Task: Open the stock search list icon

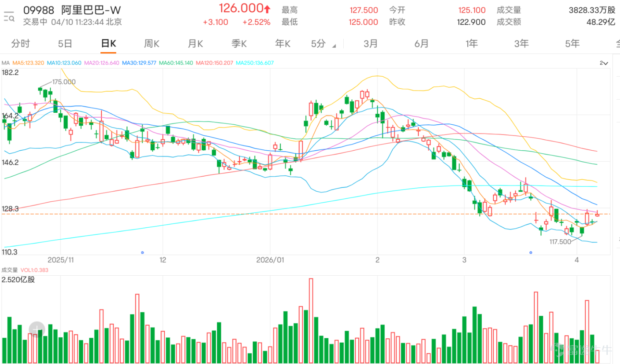Action: click(x=9, y=16)
